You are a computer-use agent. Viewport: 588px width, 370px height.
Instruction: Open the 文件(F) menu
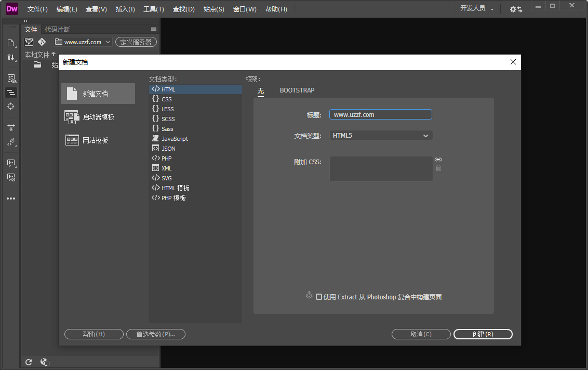pyautogui.click(x=37, y=9)
